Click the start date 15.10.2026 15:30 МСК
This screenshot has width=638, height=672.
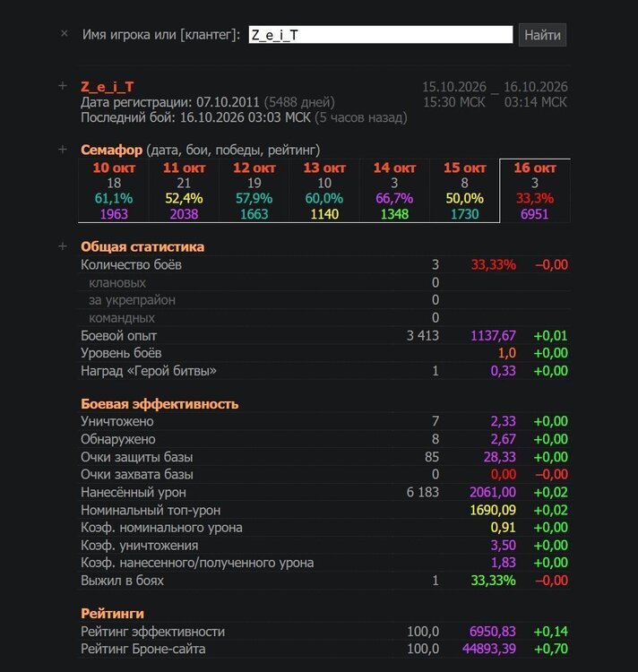pyautogui.click(x=454, y=94)
